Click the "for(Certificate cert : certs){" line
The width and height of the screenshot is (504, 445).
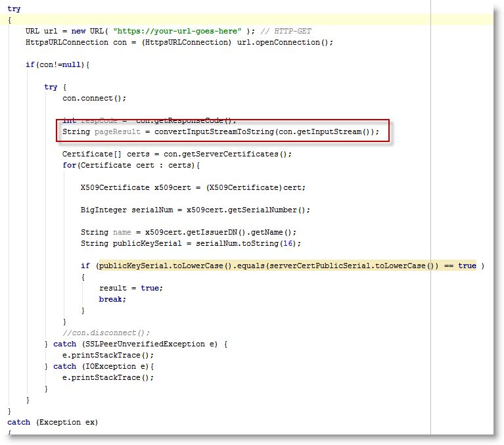pos(131,165)
